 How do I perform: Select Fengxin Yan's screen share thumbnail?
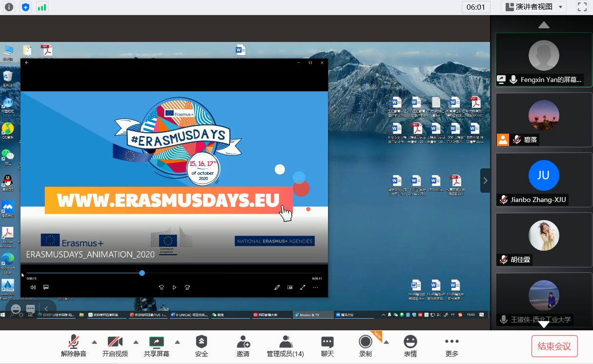click(x=544, y=60)
